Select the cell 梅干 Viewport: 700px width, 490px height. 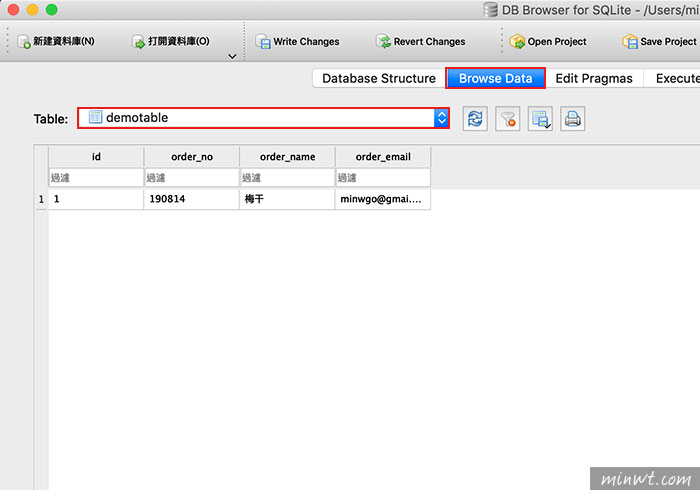pos(287,199)
